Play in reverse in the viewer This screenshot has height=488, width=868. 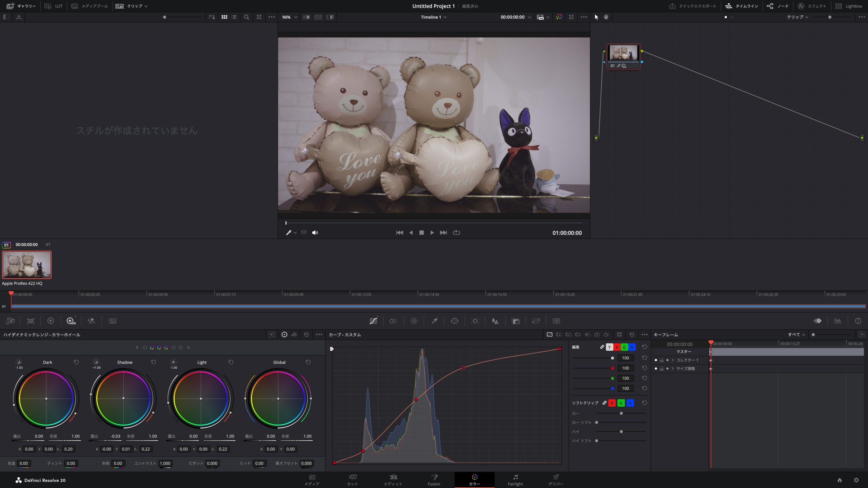point(411,232)
